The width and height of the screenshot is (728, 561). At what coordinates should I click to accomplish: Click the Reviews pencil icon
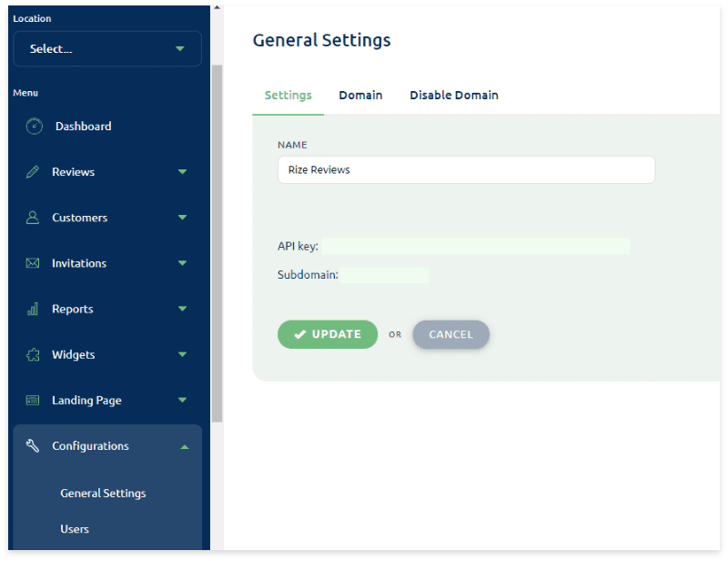click(33, 172)
